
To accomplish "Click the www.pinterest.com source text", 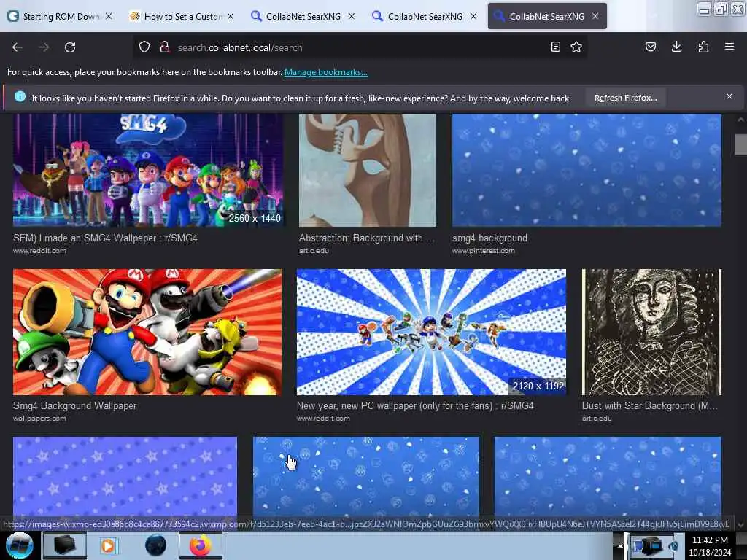I will [484, 251].
